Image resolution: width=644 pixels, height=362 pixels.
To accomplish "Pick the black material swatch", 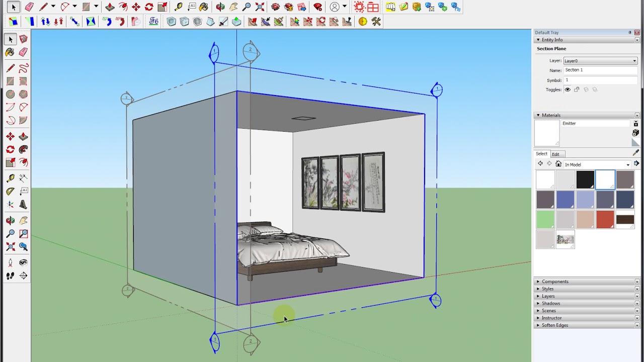I will click(x=585, y=179).
